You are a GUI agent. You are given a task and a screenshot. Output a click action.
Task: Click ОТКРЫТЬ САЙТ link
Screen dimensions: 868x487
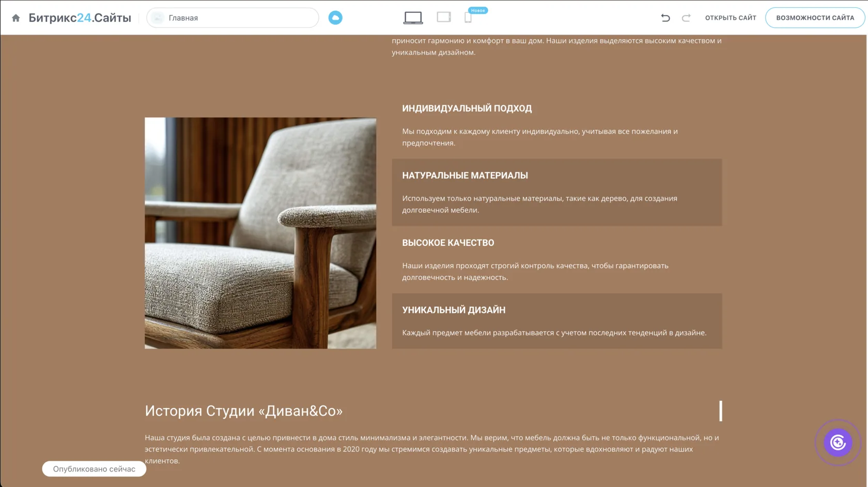(731, 18)
